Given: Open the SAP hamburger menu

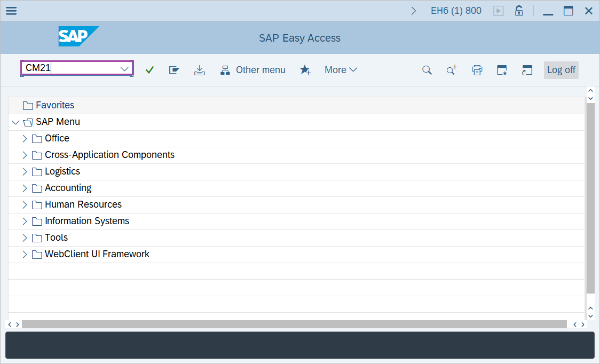Looking at the screenshot, I should pyautogui.click(x=11, y=11).
